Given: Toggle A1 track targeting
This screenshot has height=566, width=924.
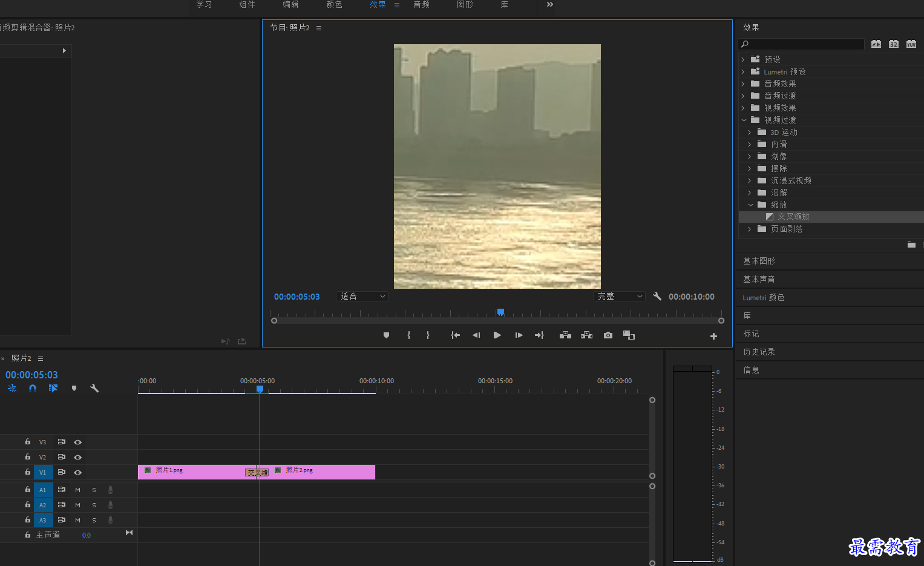Looking at the screenshot, I should (x=43, y=490).
